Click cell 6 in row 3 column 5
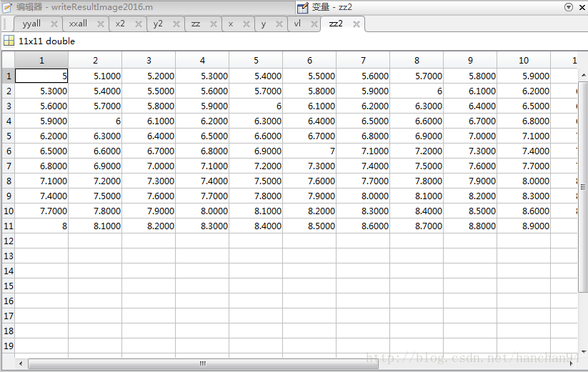588x372 pixels. (256, 106)
